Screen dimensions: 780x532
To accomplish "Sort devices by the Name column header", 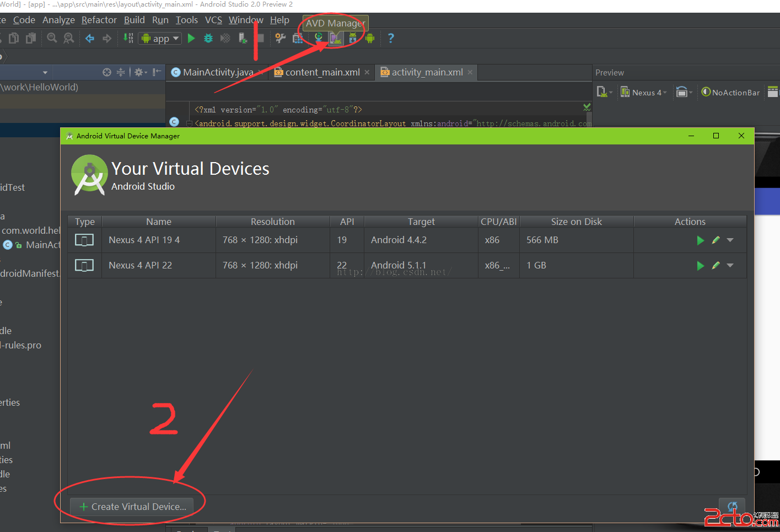I will pos(159,222).
